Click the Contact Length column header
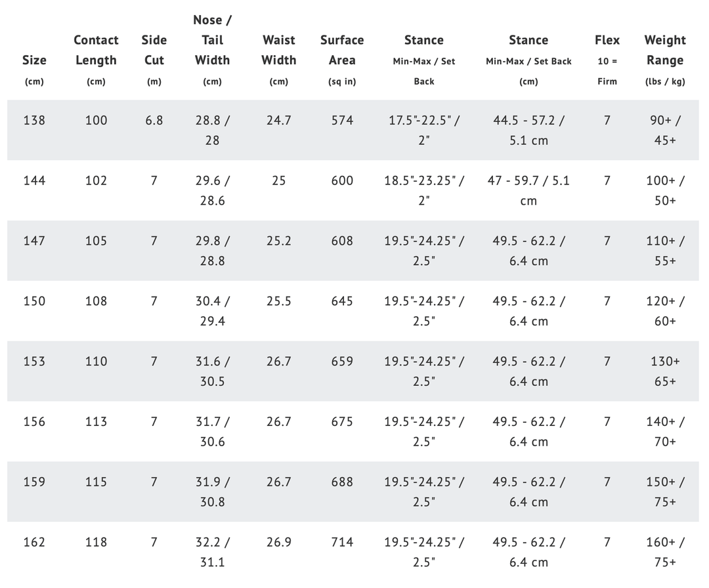 point(96,51)
